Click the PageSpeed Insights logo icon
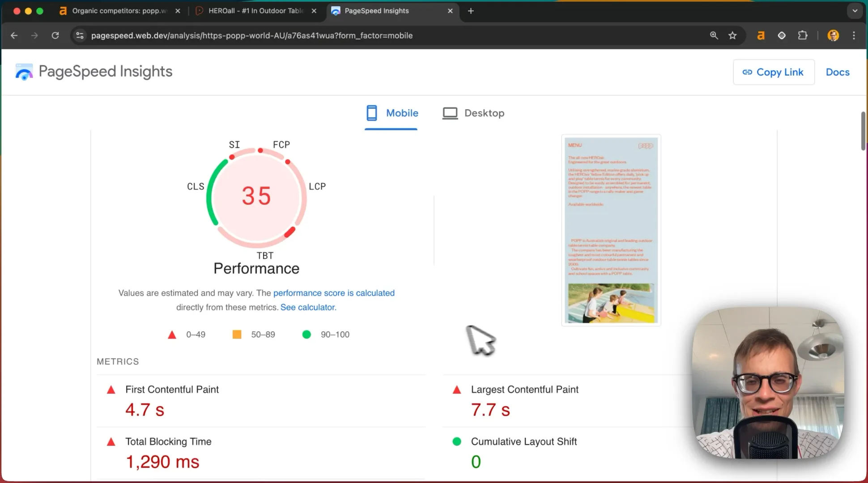 (24, 72)
